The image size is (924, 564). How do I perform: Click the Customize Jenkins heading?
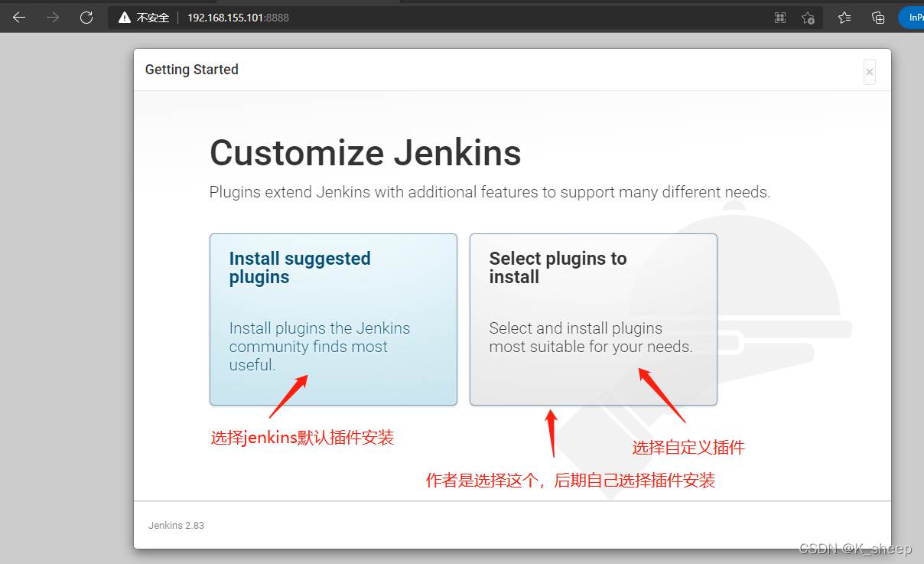[x=366, y=152]
